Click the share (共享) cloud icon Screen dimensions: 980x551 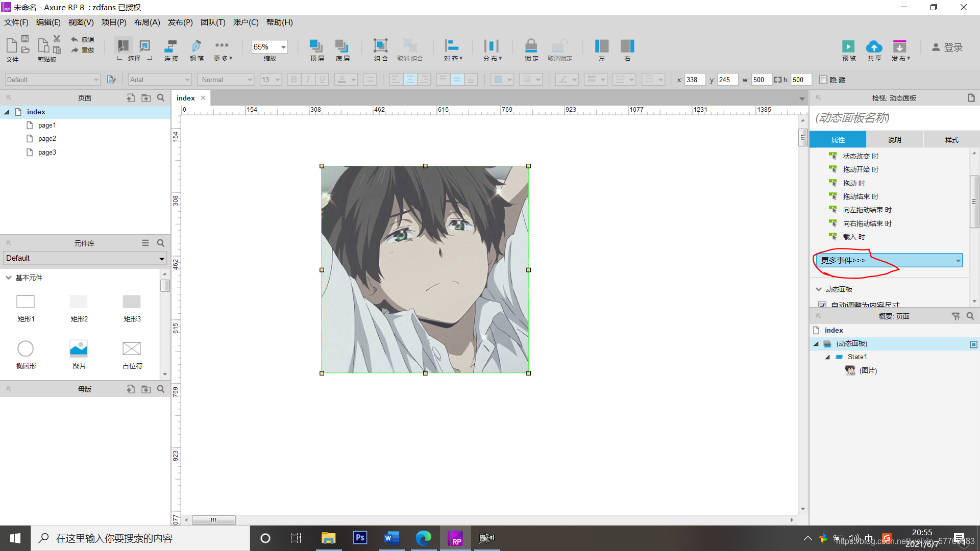click(x=874, y=46)
